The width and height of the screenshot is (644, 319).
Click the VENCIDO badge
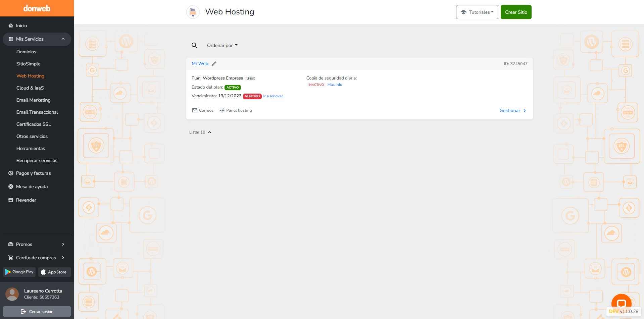[252, 96]
